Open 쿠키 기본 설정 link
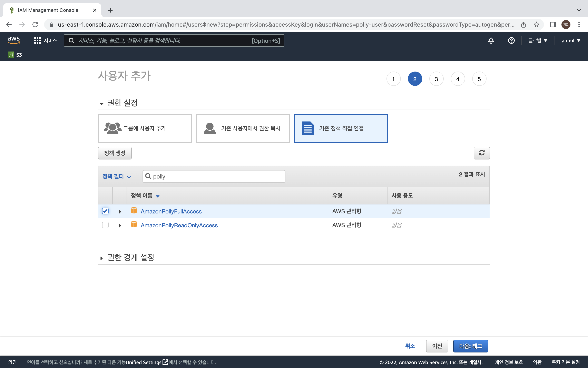 pos(566,362)
